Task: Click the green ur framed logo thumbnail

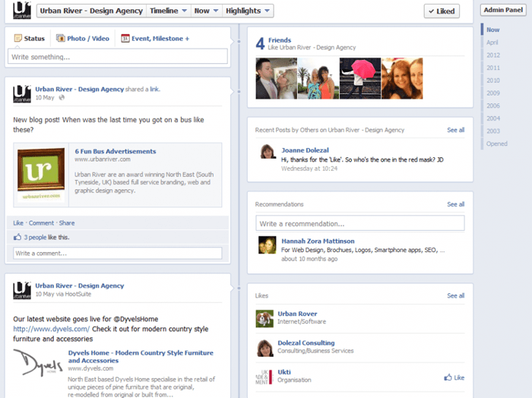Action: (x=41, y=174)
